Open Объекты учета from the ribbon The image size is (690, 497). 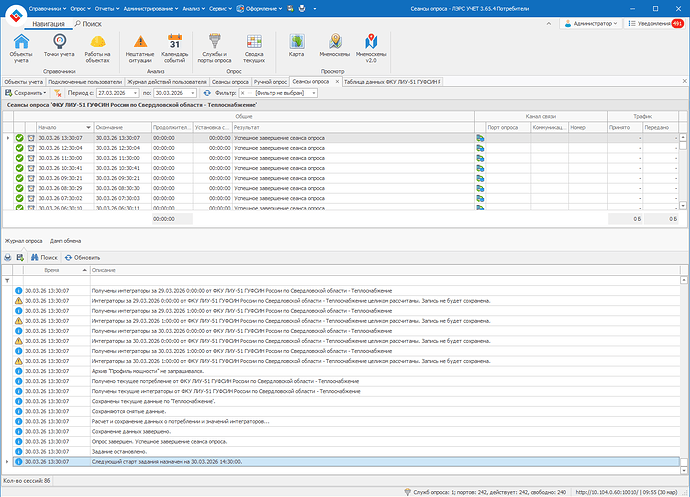pos(21,48)
